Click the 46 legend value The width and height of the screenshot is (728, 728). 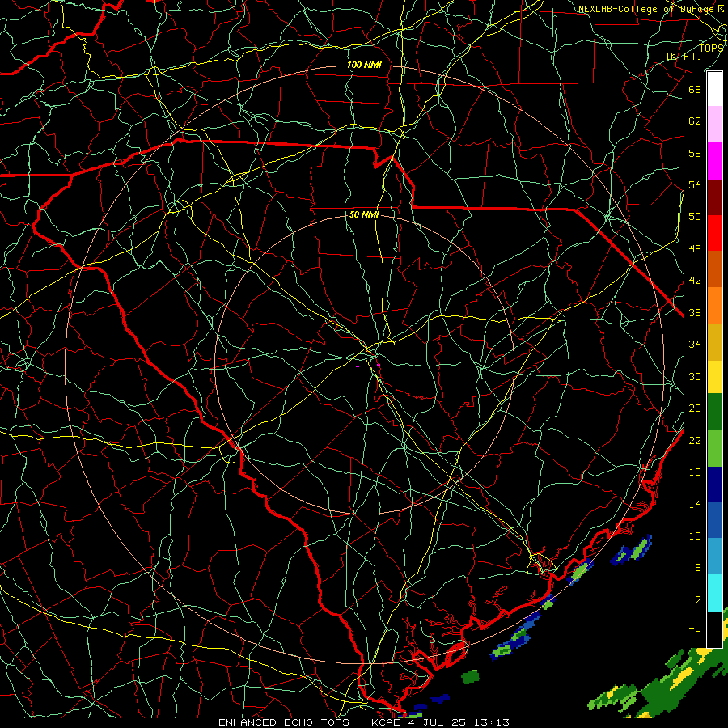pos(695,249)
